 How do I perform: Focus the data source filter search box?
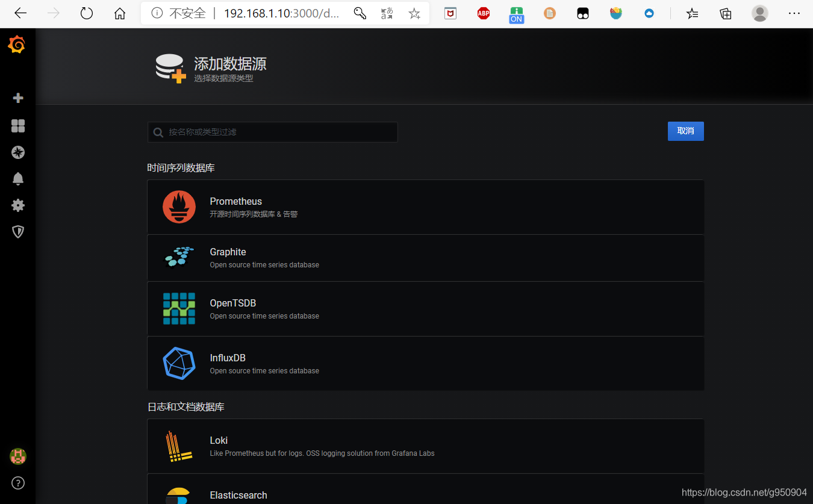[273, 132]
